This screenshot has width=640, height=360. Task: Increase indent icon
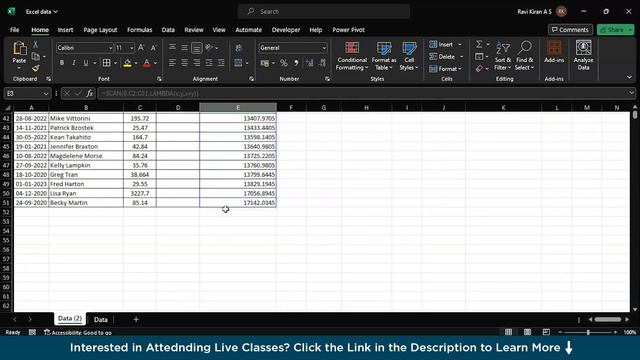click(x=221, y=63)
